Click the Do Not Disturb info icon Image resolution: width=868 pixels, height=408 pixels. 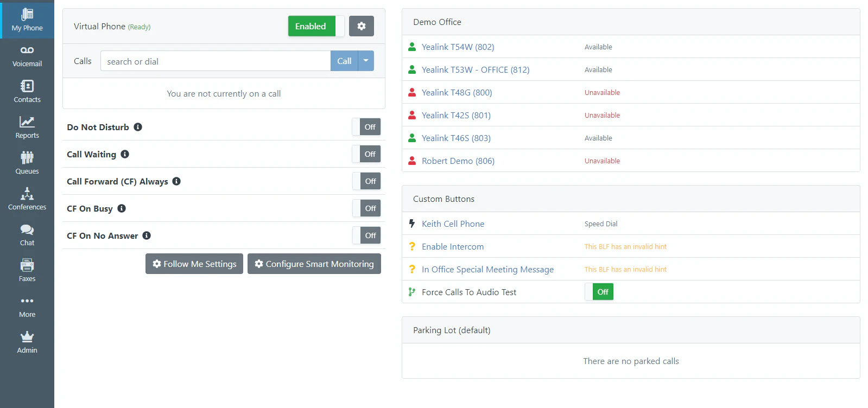tap(138, 127)
